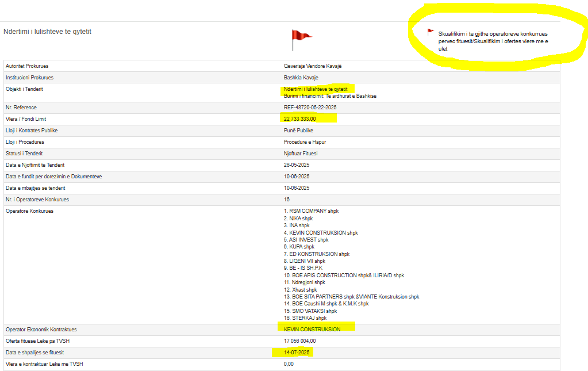The width and height of the screenshot is (588, 371).
Task: Click contract type Punë Publike
Action: tap(298, 131)
